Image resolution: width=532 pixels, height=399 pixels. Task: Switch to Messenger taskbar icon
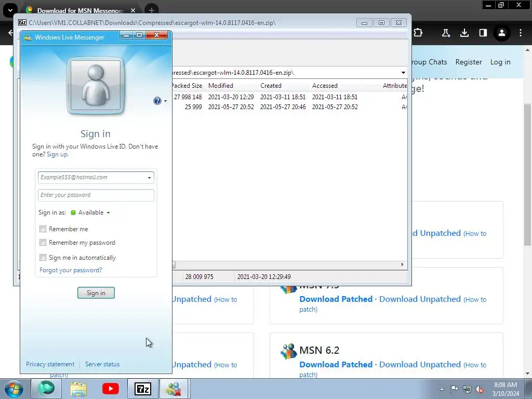[174, 389]
